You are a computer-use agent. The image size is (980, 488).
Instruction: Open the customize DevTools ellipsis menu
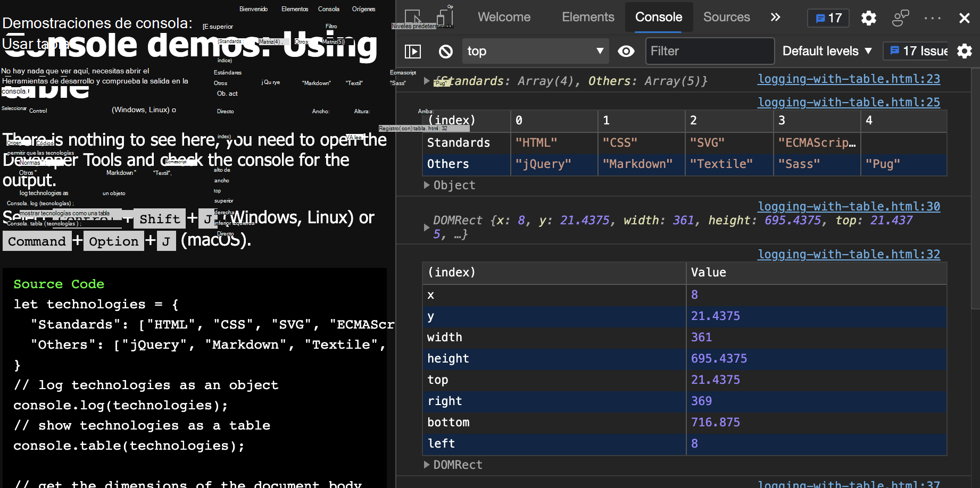[932, 18]
